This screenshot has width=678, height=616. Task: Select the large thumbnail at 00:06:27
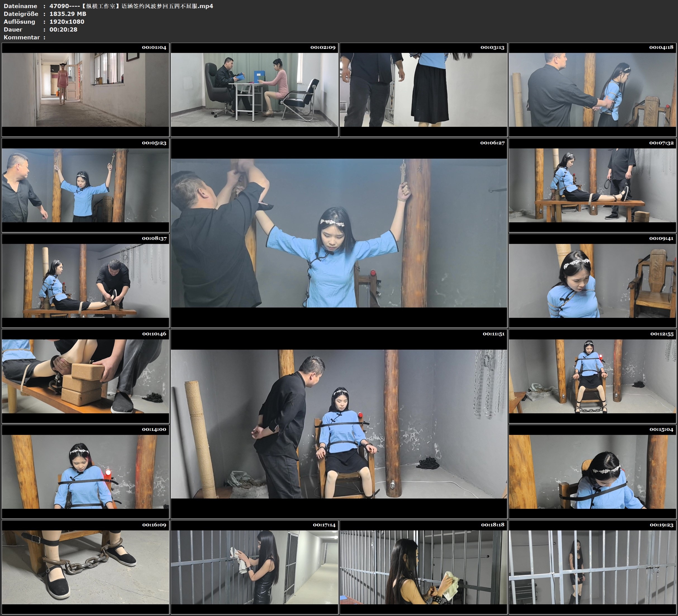click(339, 233)
